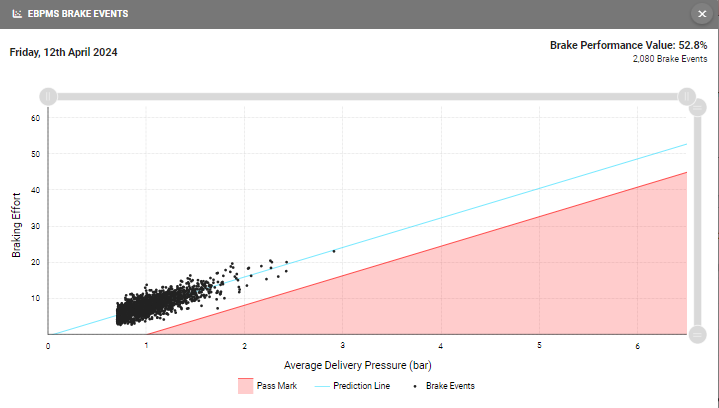
Task: Click the isolated brake event point near 3 bar
Action: tap(333, 251)
